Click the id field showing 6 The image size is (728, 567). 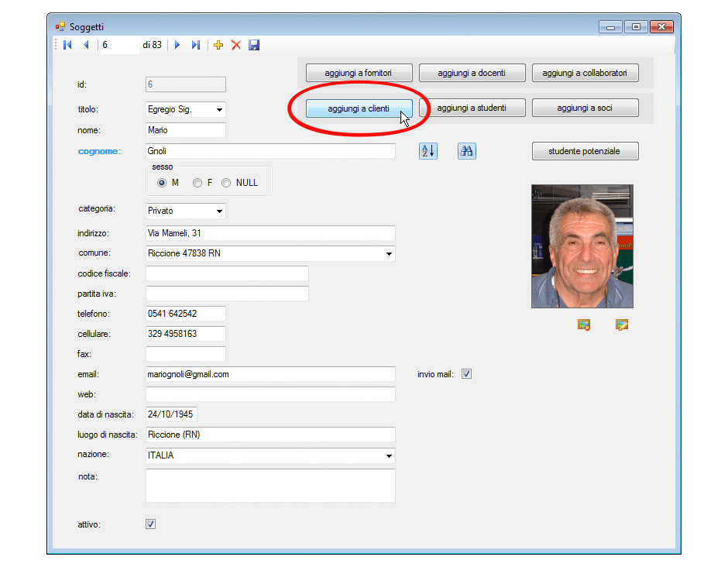point(186,84)
